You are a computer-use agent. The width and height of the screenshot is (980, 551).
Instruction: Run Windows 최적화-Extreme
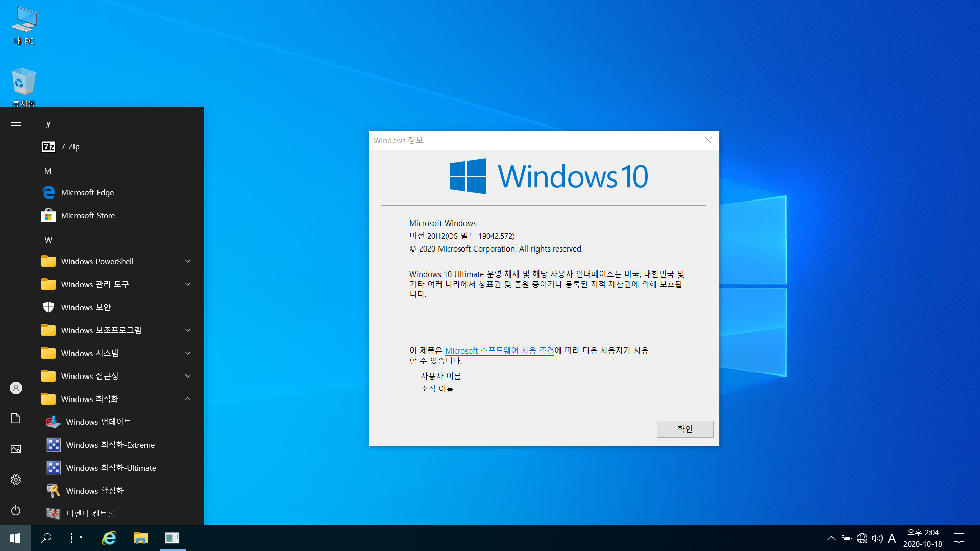coord(117,445)
